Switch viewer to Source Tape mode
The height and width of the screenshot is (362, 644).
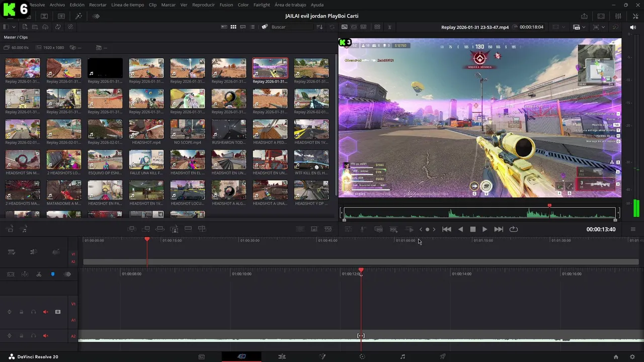354,27
